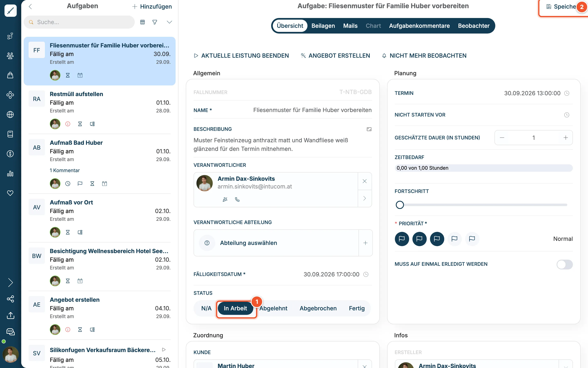
Task: Open the Termin date picker clock icon
Action: pos(567,93)
